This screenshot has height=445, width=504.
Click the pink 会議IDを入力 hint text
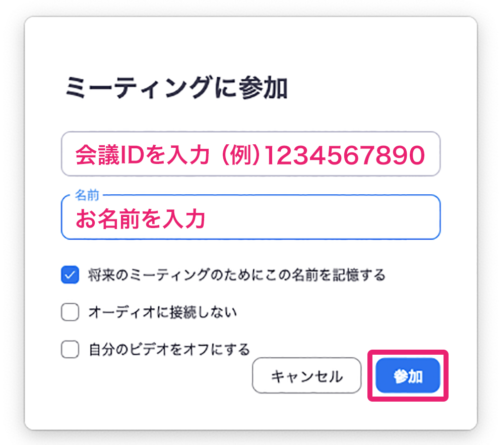(x=142, y=156)
